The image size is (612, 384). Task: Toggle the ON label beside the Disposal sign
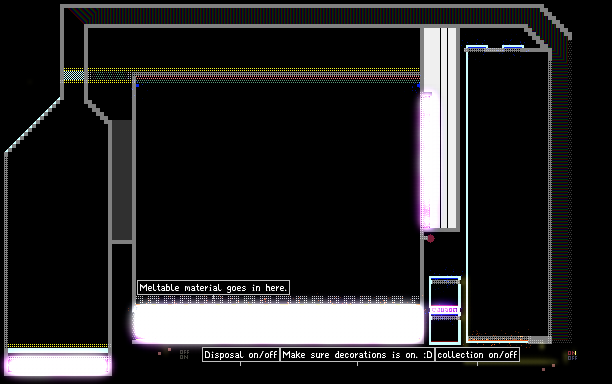tap(184, 357)
